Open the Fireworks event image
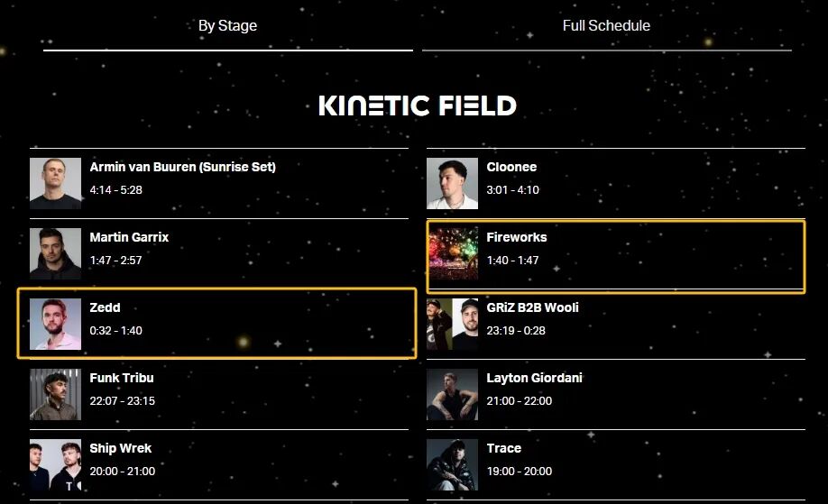Image resolution: width=828 pixels, height=504 pixels. [x=452, y=254]
